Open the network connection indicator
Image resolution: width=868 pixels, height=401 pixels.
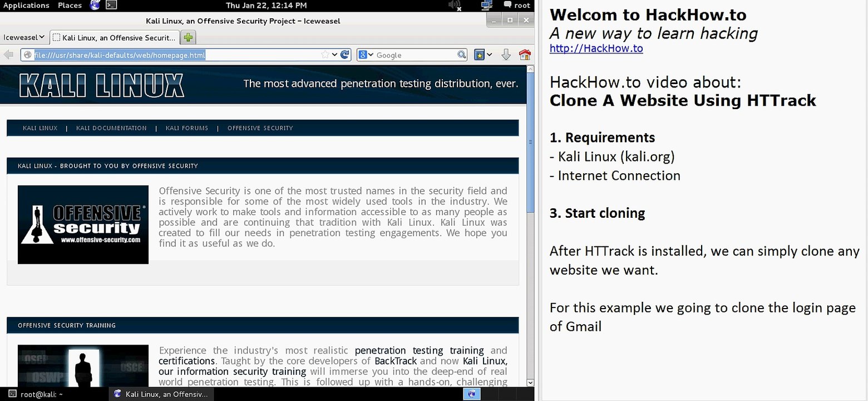487,6
